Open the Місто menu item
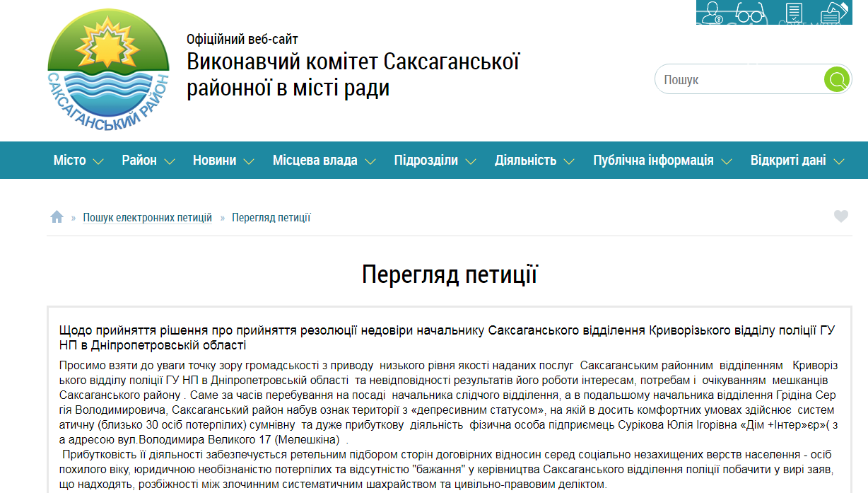 [x=70, y=161]
